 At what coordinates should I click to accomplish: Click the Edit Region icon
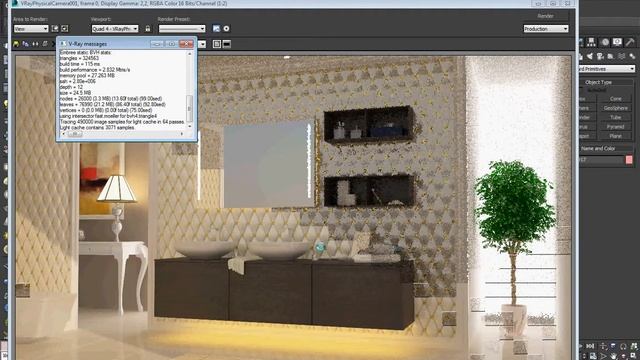tap(55, 29)
